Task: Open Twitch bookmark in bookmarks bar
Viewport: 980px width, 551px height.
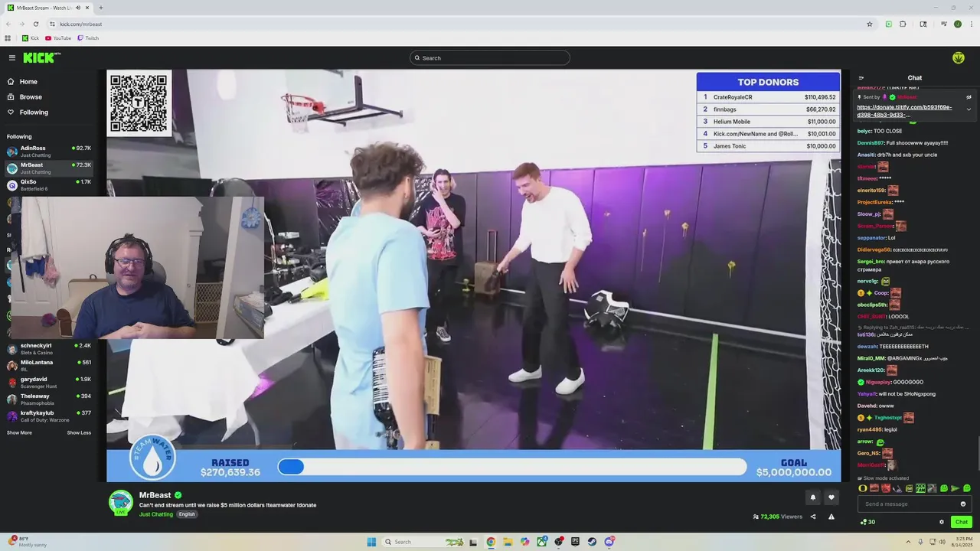Action: 88,38
